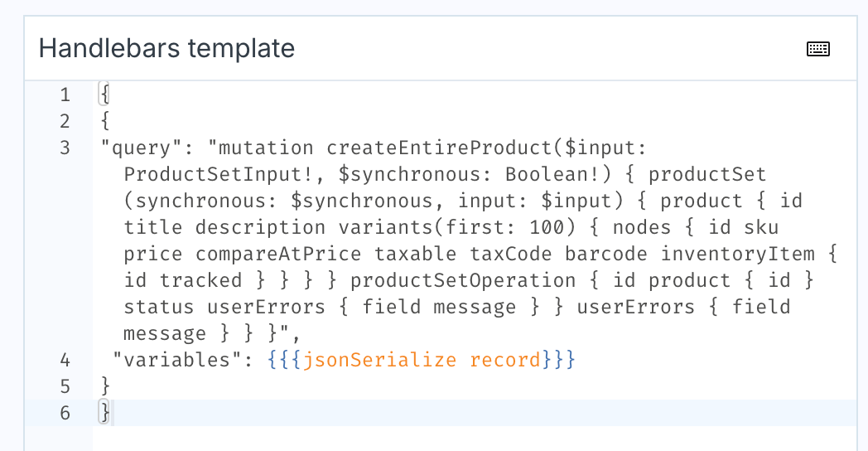
Task: Place cursor after closing brace on line 6
Action: (x=112, y=414)
